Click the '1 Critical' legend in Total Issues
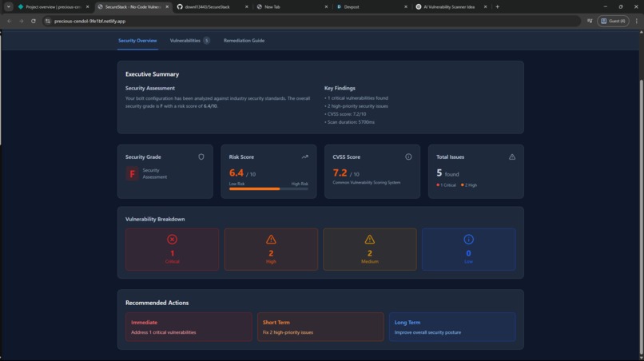 (446, 185)
